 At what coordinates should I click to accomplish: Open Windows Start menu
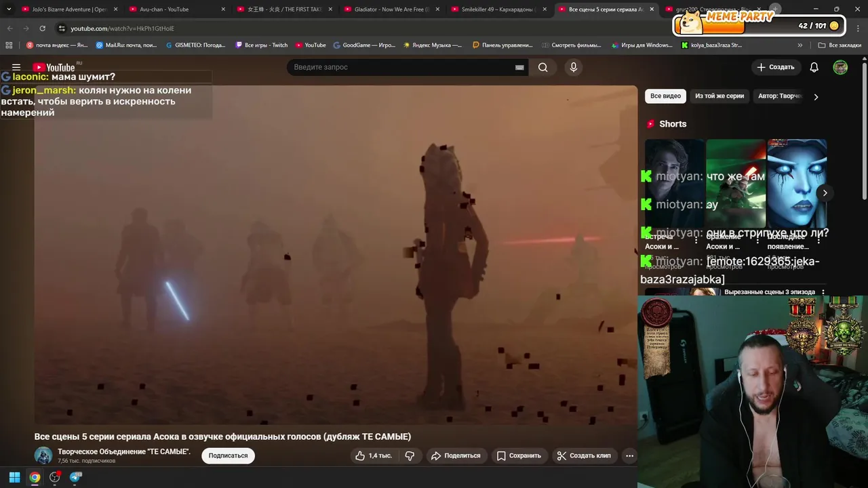pyautogui.click(x=14, y=477)
